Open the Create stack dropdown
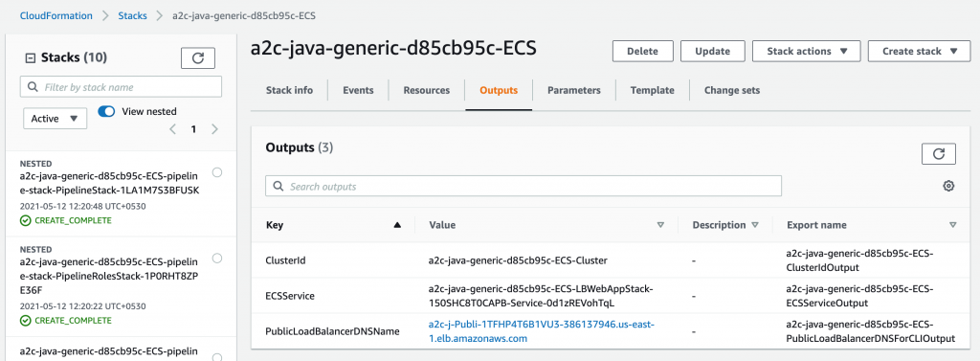980x361 pixels. click(x=920, y=52)
